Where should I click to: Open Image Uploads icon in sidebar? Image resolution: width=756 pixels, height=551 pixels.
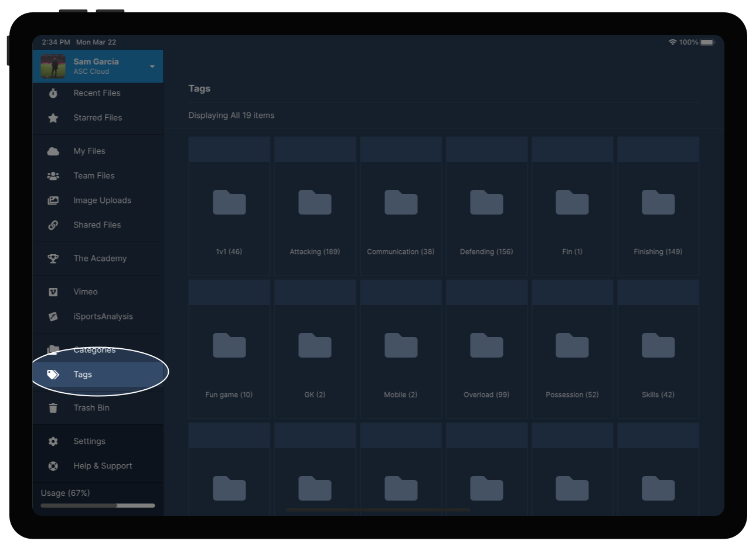click(x=53, y=200)
